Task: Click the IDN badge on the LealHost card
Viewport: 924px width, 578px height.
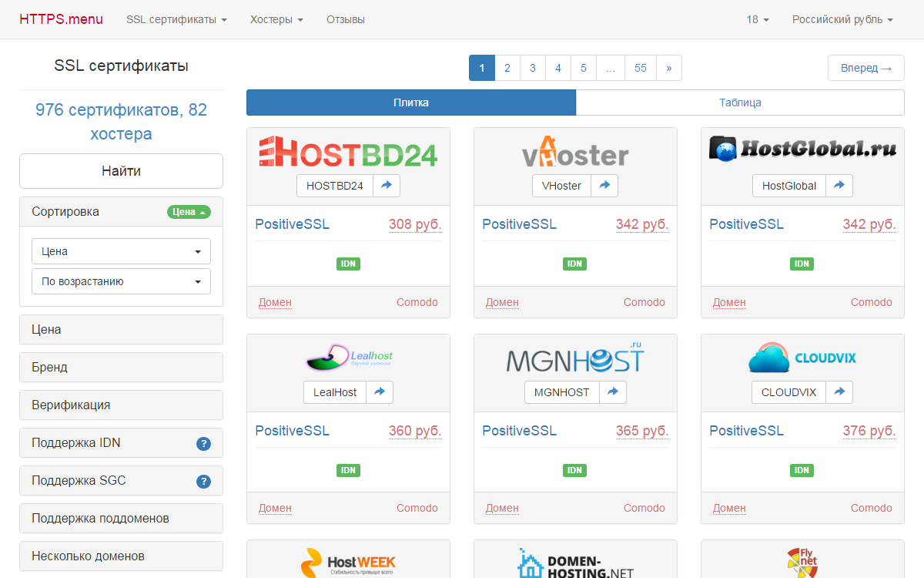Action: point(348,470)
